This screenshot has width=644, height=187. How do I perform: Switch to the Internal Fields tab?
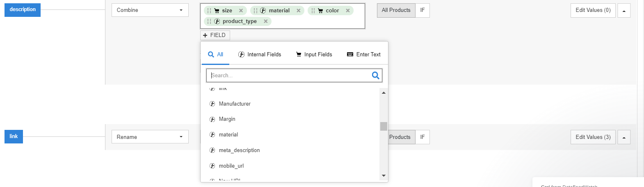260,55
